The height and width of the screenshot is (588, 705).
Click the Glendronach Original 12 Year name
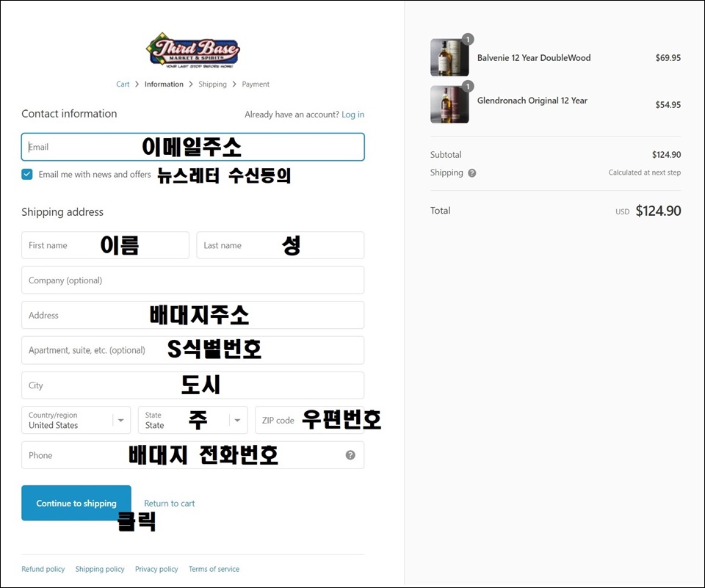click(532, 101)
